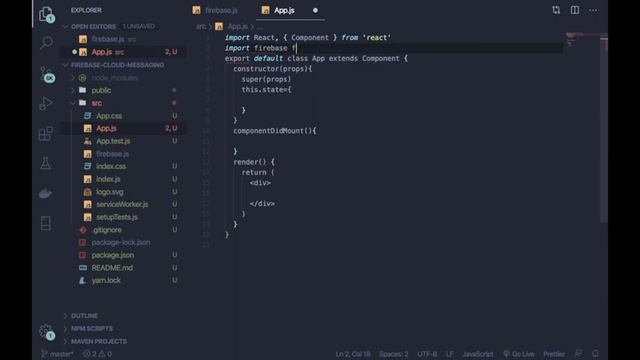Image resolution: width=640 pixels, height=360 pixels.
Task: Collapse the Open Editors section
Action: click(93, 27)
